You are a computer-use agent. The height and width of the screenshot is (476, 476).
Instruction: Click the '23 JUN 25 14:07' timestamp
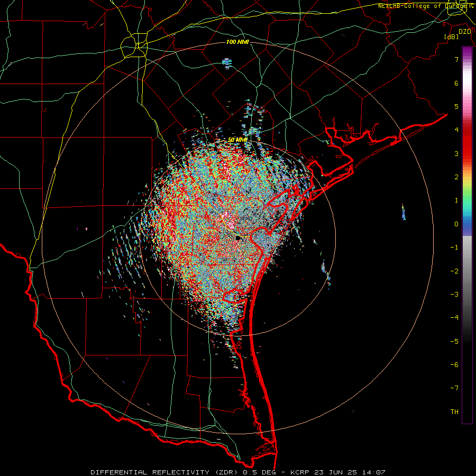tap(351, 472)
